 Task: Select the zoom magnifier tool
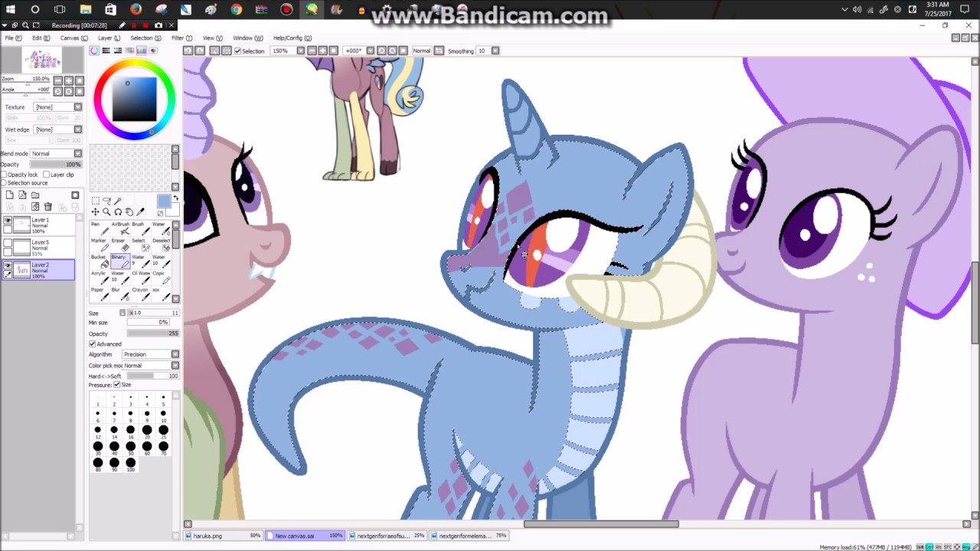(106, 212)
